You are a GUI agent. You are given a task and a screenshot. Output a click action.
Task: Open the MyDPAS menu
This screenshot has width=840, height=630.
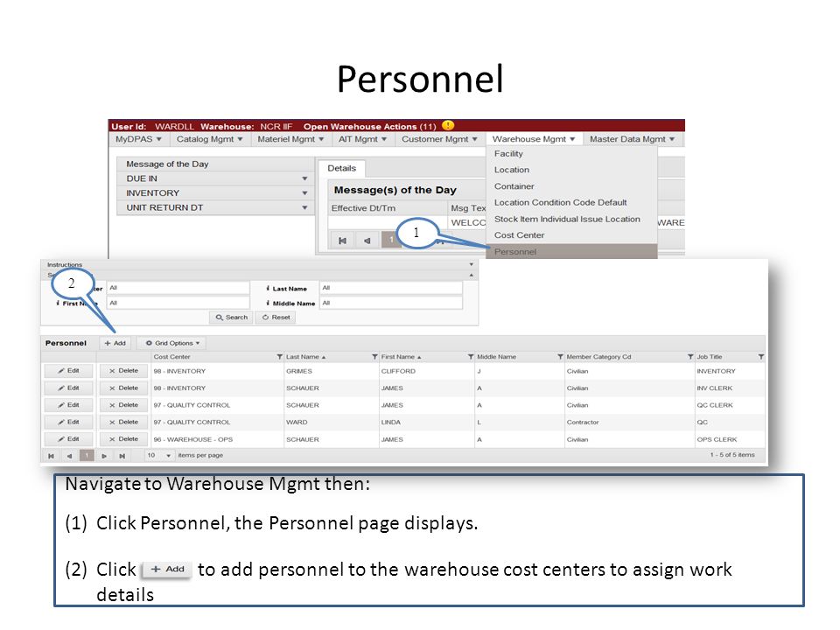[138, 139]
